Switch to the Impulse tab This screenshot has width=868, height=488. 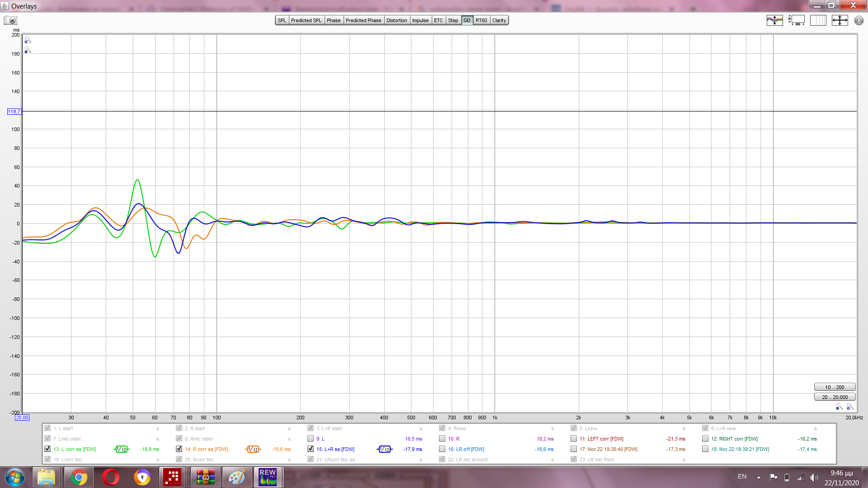420,20
